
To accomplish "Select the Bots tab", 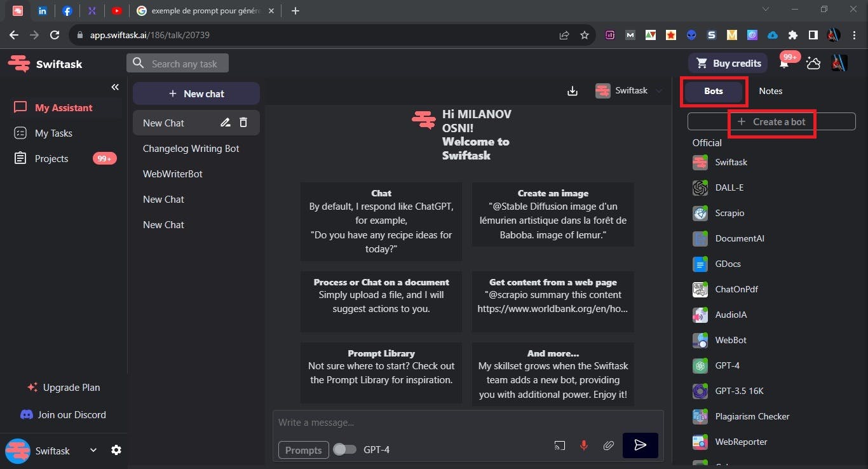I will pos(713,91).
